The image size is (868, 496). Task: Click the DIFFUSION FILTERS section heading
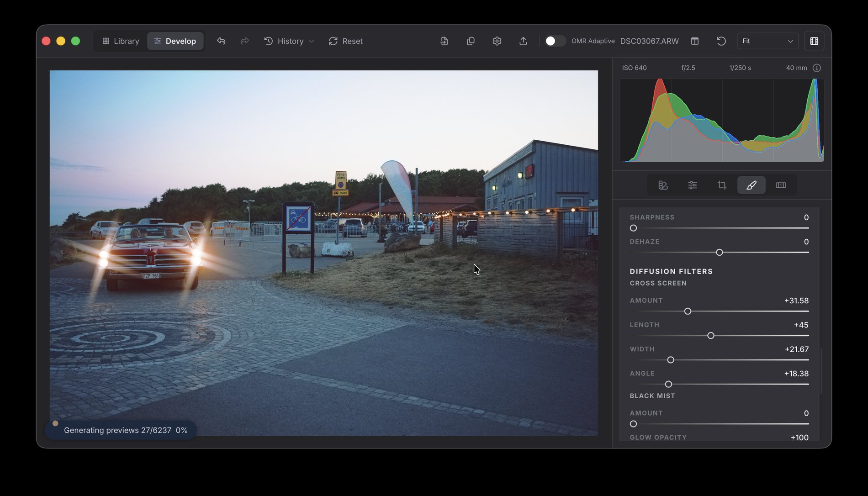[671, 271]
